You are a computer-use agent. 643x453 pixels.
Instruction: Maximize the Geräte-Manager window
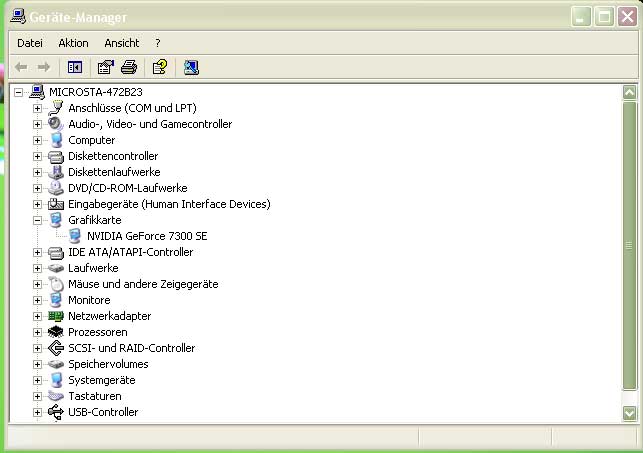[604, 16]
